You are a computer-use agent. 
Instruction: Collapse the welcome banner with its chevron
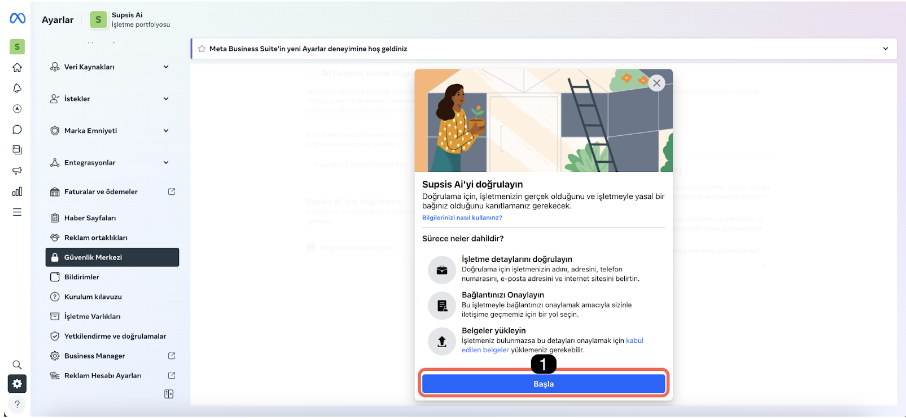tap(885, 49)
